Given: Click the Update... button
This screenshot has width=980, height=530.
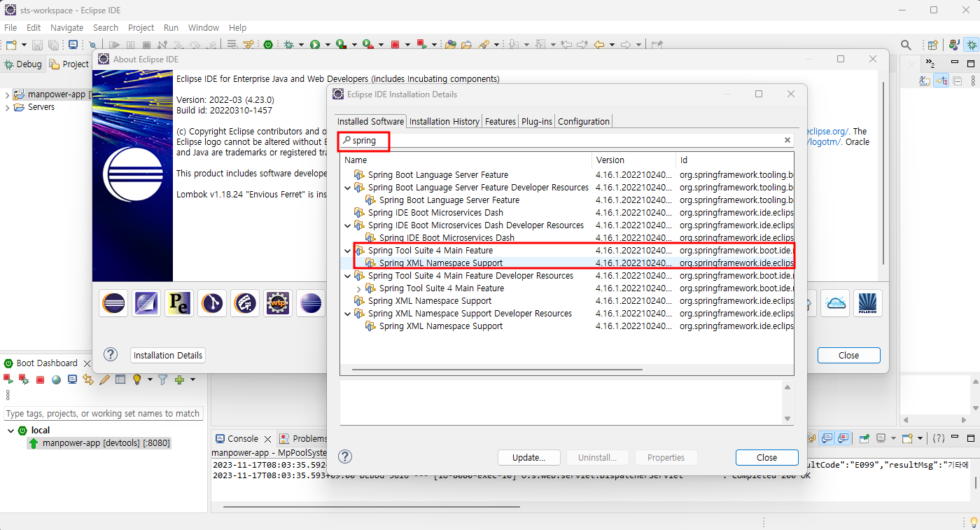Looking at the screenshot, I should click(528, 457).
